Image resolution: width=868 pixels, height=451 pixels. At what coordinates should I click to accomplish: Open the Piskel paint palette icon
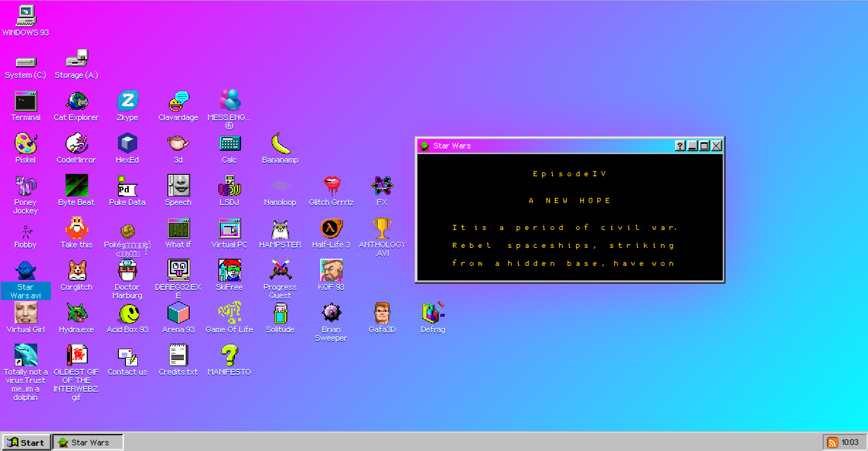tap(25, 144)
